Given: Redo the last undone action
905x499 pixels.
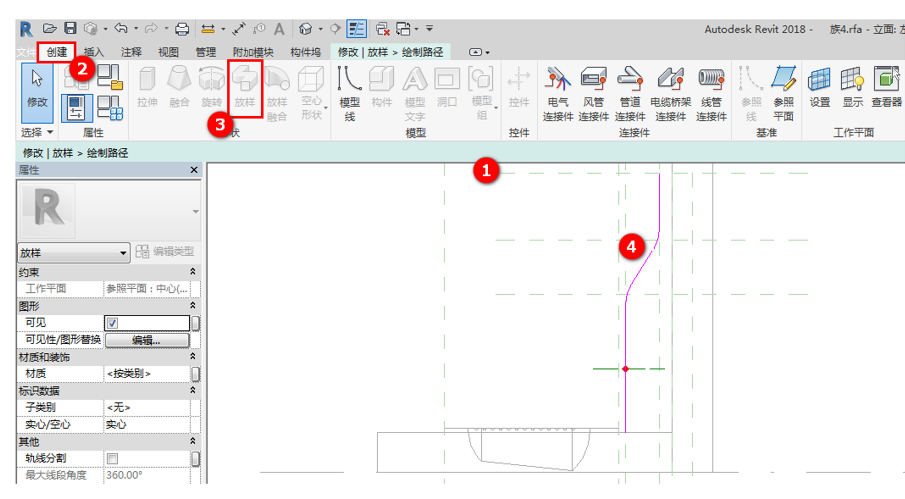Looking at the screenshot, I should (x=151, y=28).
